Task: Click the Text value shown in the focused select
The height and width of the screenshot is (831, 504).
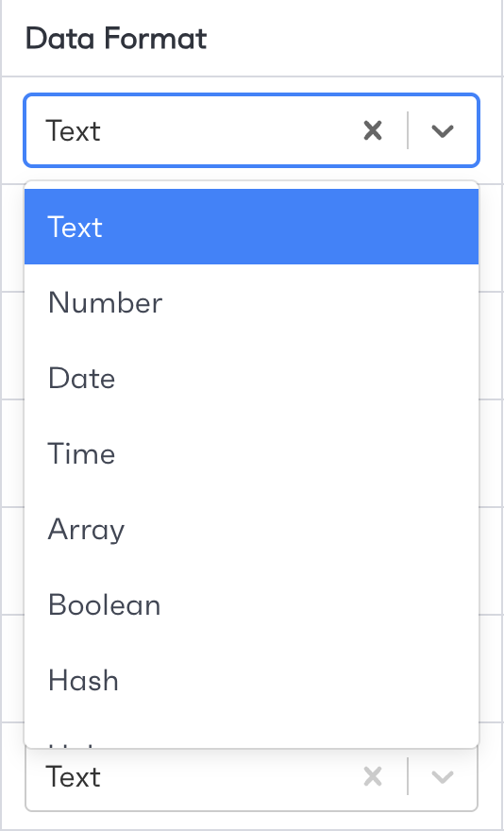Action: pyautogui.click(x=73, y=131)
